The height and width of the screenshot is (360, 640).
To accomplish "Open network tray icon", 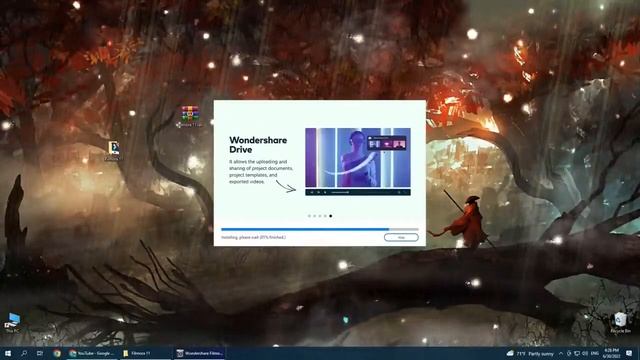I will pyautogui.click(x=577, y=353).
